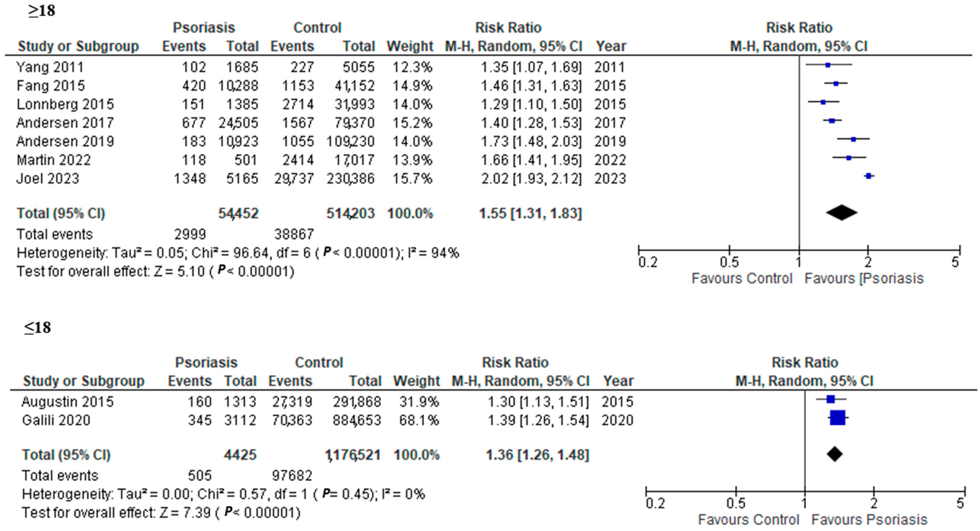Select the Martin 2022 study name
The width and height of the screenshot is (980, 531).
coord(54,160)
